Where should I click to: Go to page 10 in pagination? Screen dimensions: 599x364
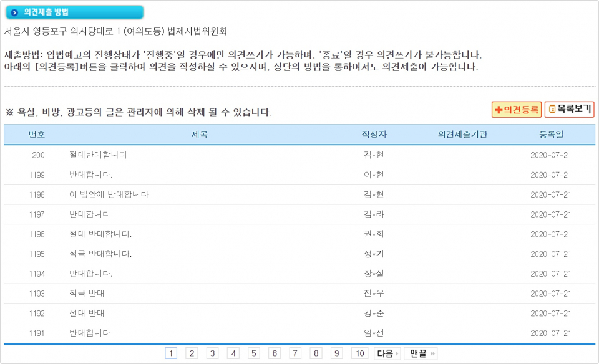click(359, 353)
